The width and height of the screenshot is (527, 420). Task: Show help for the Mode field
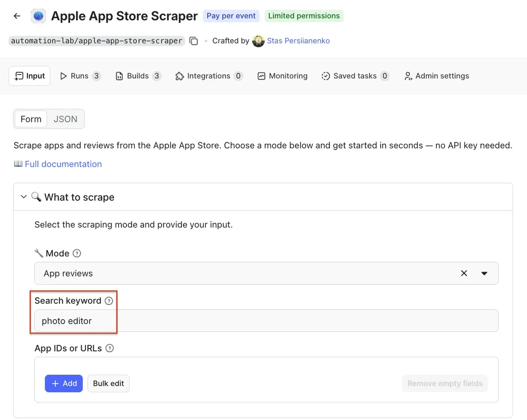(x=77, y=253)
